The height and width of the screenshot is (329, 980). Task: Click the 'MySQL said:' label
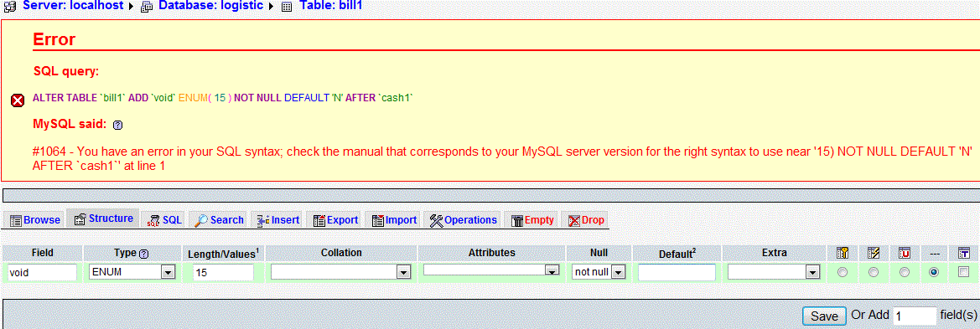(70, 124)
